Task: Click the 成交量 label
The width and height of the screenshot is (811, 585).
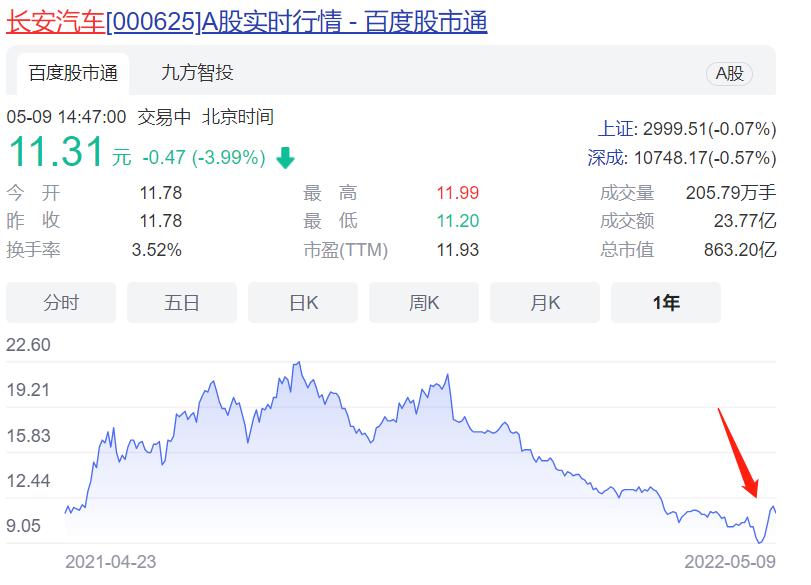Action: pos(627,193)
